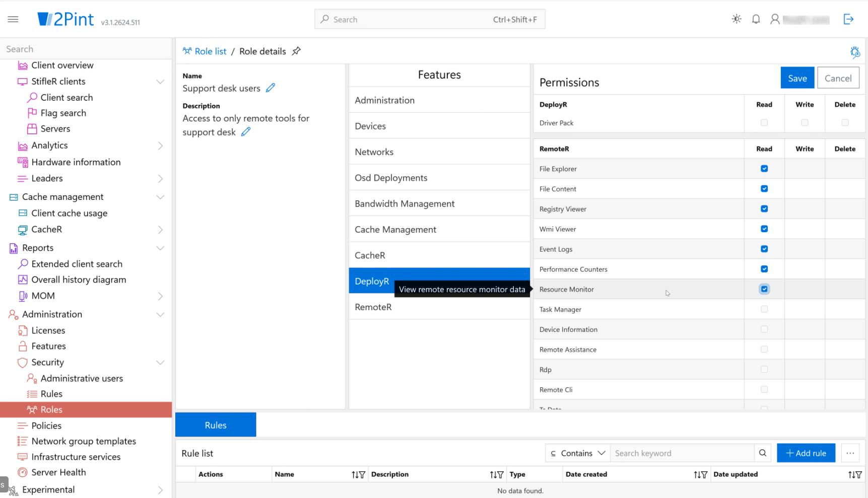This screenshot has width=868, height=498.
Task: Uncheck Performance Counters read permission
Action: (x=764, y=269)
